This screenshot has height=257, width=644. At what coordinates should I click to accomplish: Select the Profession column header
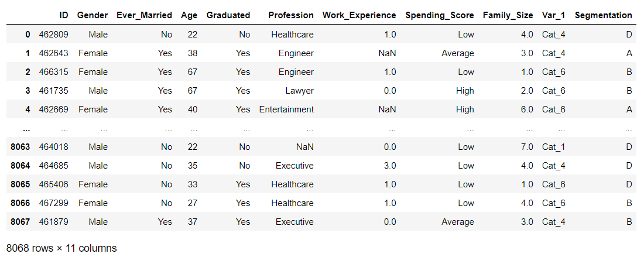coord(291,15)
